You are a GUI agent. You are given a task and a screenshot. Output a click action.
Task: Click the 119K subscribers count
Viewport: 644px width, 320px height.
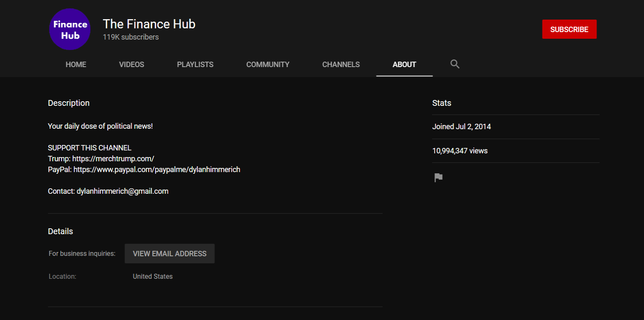coord(131,37)
